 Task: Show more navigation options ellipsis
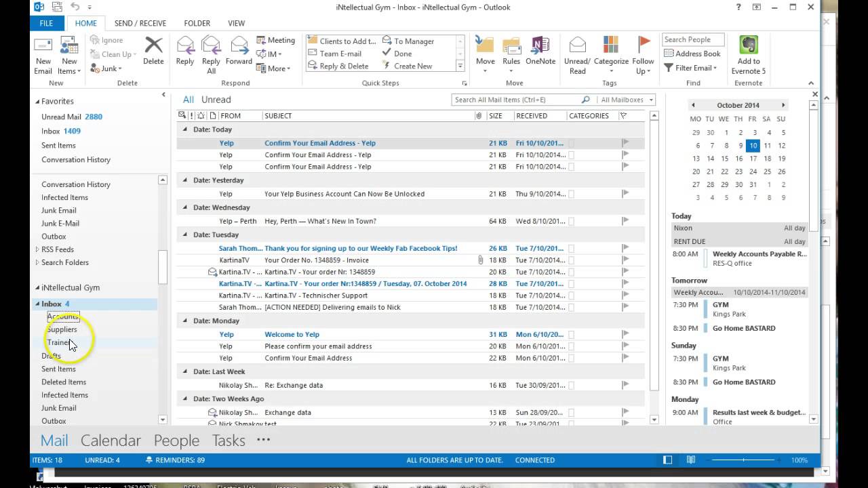click(x=263, y=440)
